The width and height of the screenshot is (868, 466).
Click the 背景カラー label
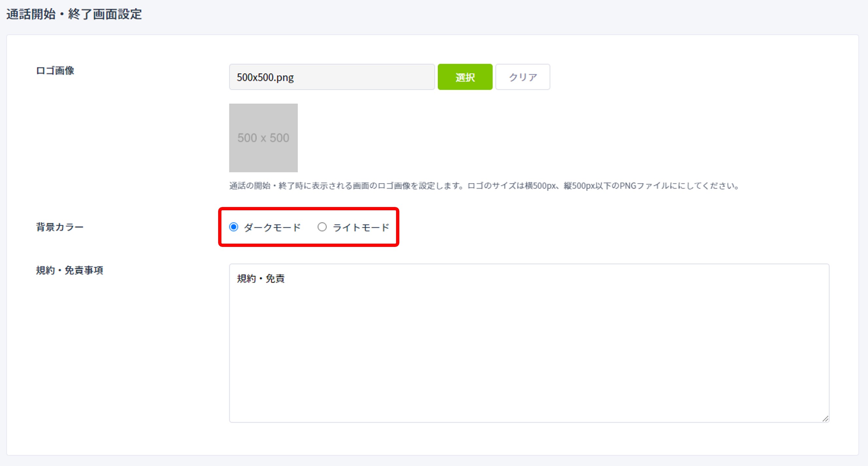[x=60, y=227]
